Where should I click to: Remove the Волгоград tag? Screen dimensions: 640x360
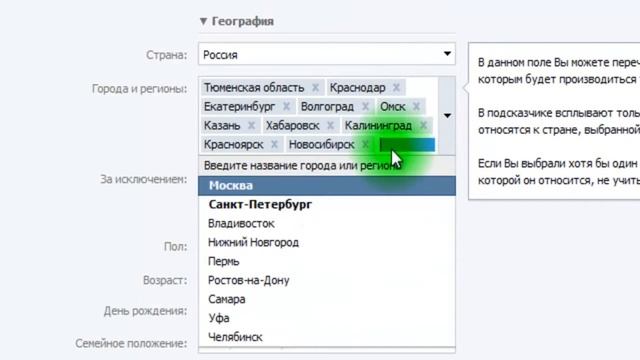[x=365, y=107]
